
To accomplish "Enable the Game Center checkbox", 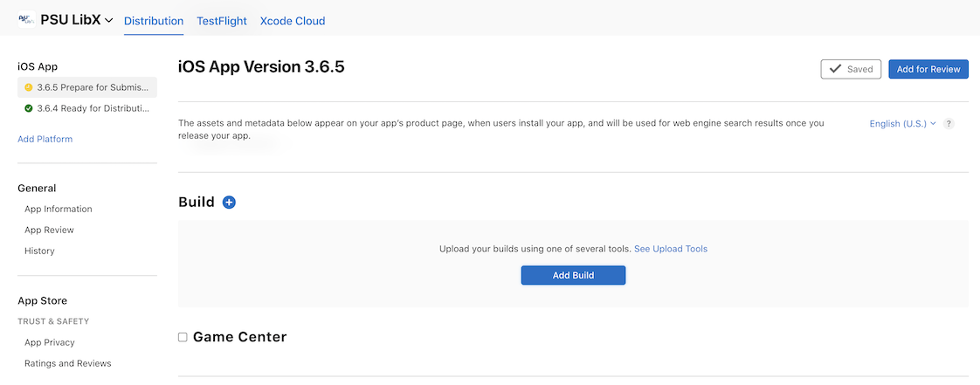I will coord(183,338).
